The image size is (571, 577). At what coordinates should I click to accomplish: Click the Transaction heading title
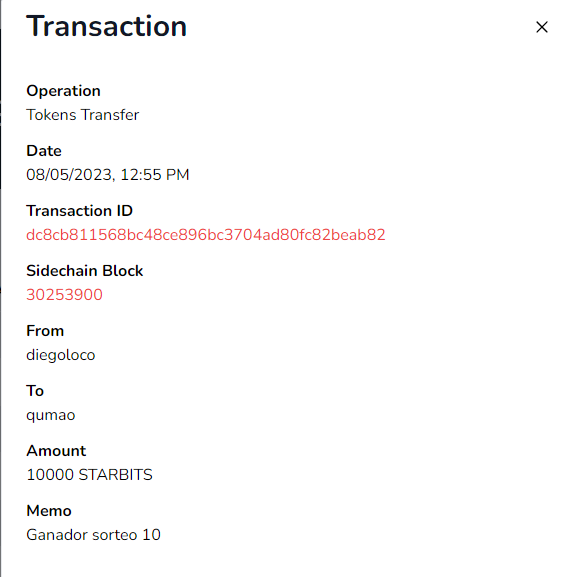coord(106,26)
